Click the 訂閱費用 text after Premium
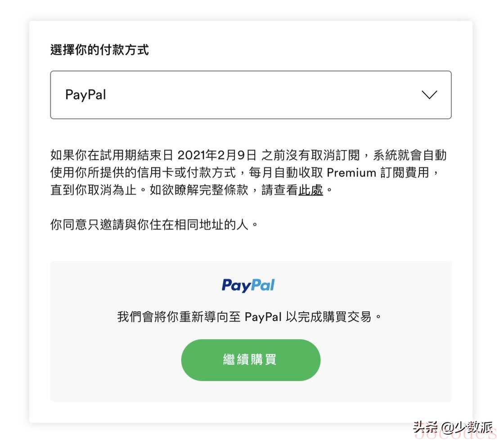Screen dimensions: 504x445 point(405,172)
